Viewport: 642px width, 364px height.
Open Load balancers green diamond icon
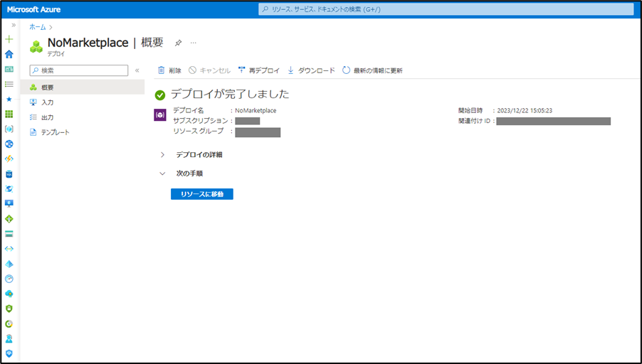[9, 219]
